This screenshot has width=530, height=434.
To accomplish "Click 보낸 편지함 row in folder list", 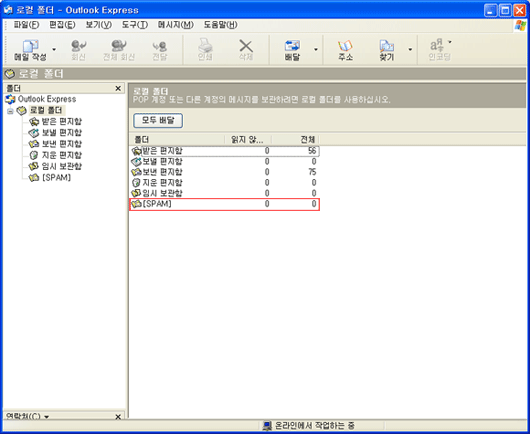I will click(x=224, y=172).
